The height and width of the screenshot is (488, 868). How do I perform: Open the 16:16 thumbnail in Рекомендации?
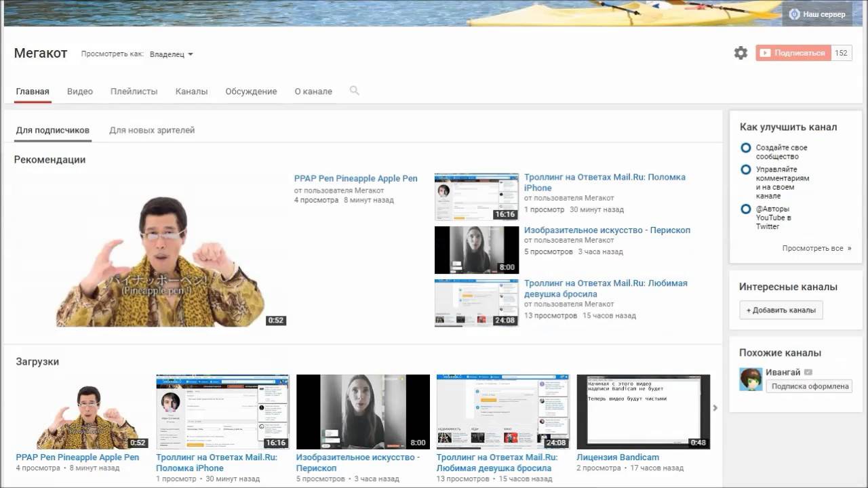tap(477, 197)
